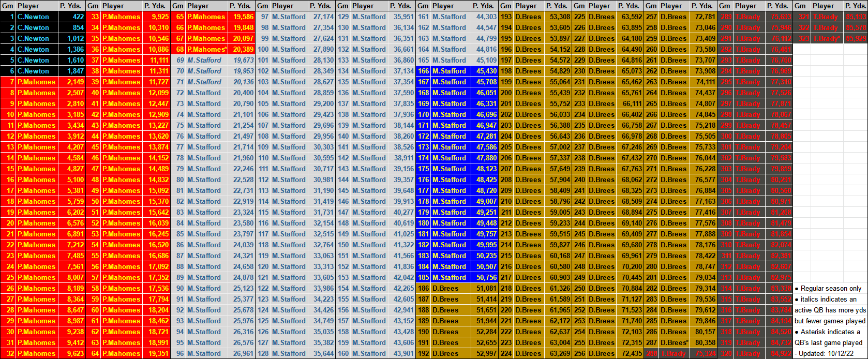This screenshot has width=868, height=359.
Task: Click the italic M.Stafford name in game 69
Action: pyautogui.click(x=206, y=60)
